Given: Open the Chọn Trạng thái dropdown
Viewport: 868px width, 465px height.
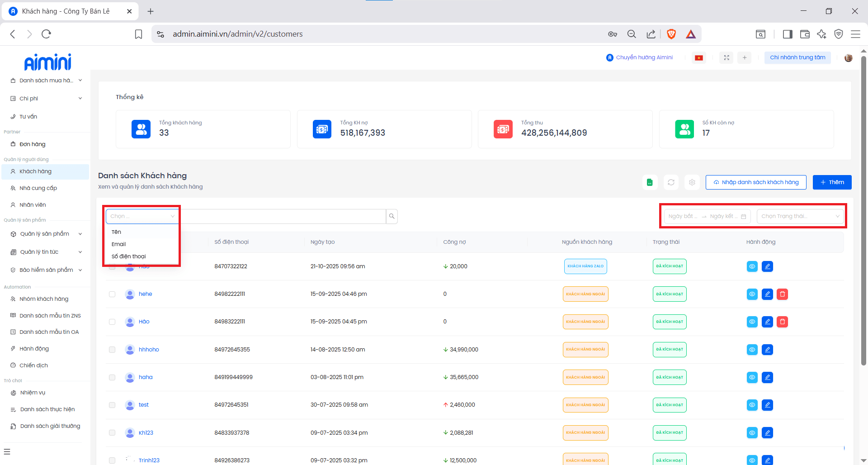Looking at the screenshot, I should click(800, 216).
